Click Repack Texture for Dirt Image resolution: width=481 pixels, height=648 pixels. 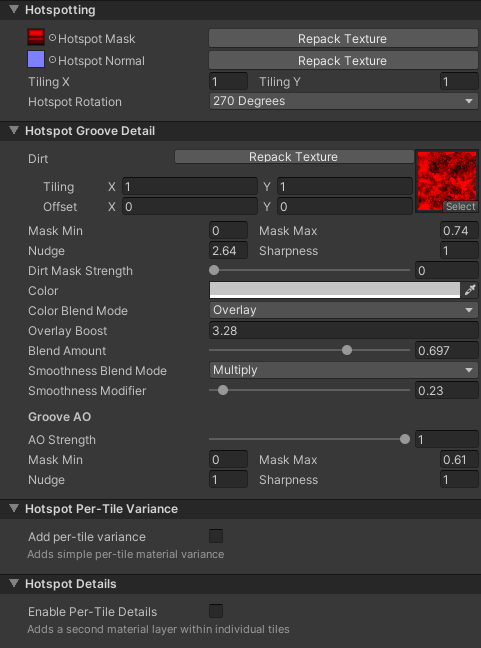[294, 157]
